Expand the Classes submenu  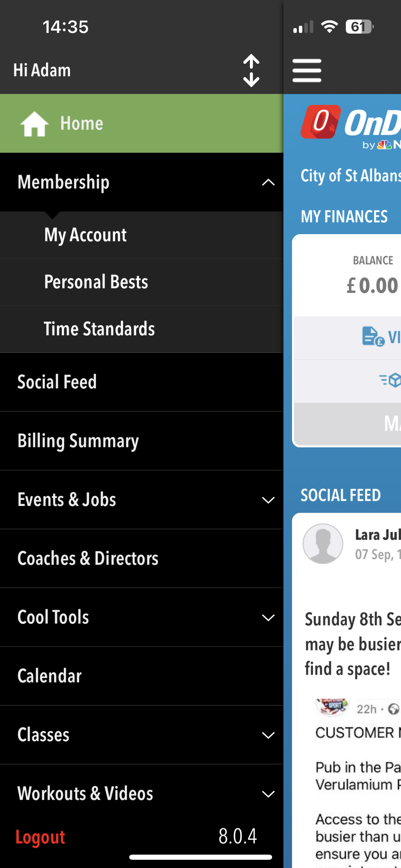[268, 735]
